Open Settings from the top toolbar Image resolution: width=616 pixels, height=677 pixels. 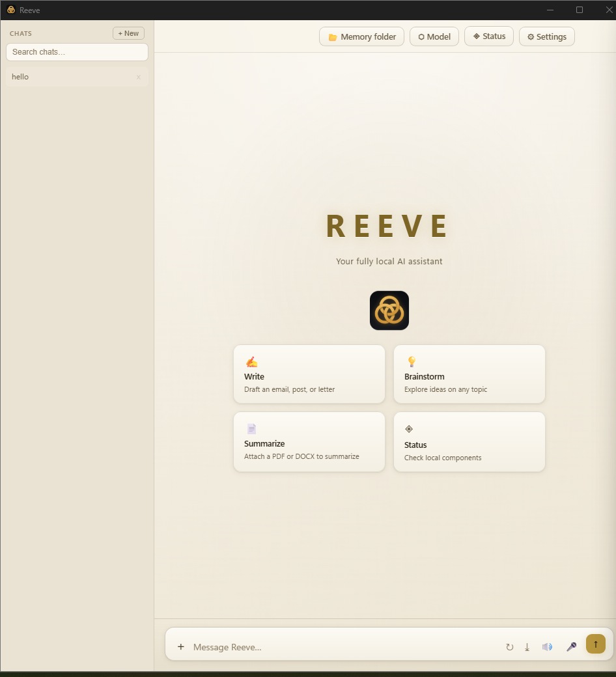(547, 36)
